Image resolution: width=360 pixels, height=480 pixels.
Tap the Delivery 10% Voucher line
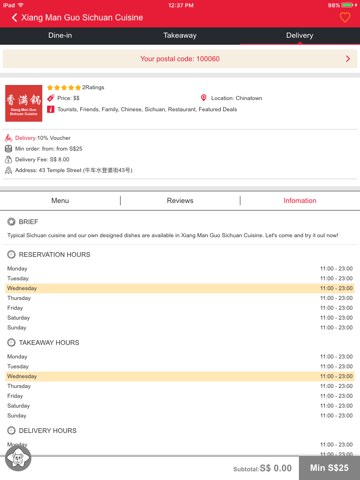43,138
